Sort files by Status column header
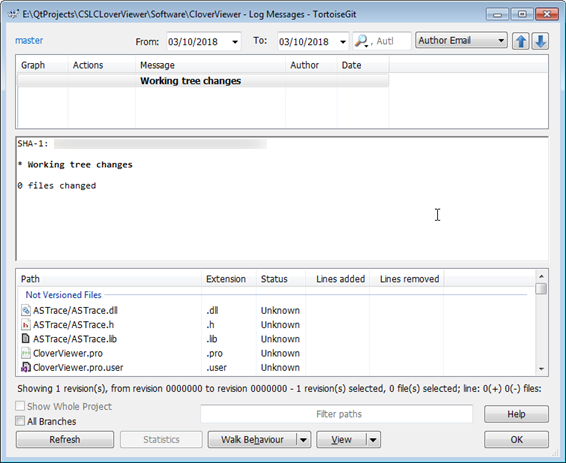This screenshot has width=566, height=463. [281, 279]
